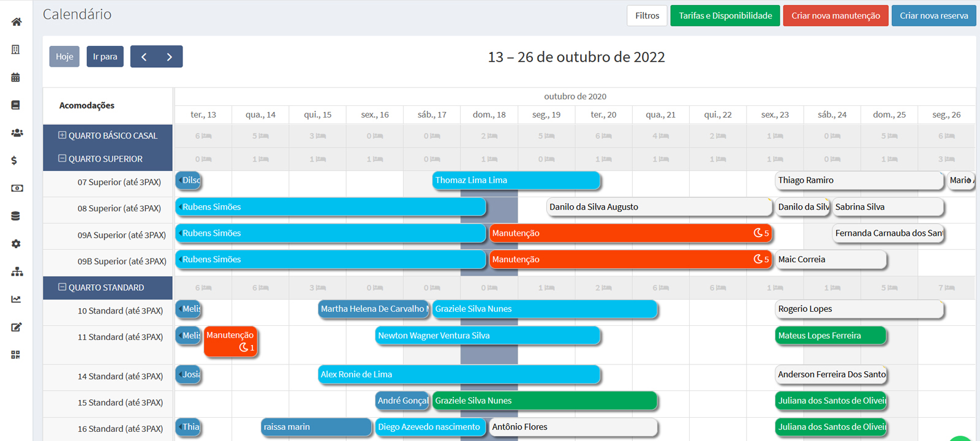
Task: Open Rubens Simões reservation in room 09B
Action: [x=331, y=260]
